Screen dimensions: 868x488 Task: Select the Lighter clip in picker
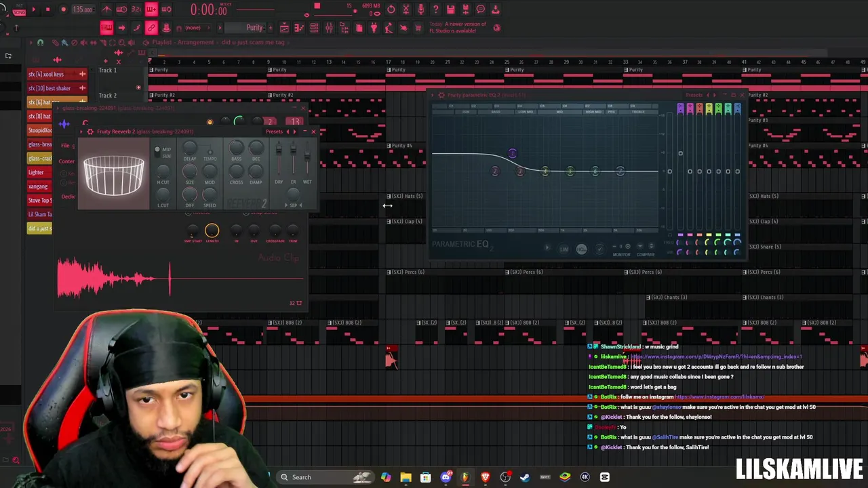[39, 172]
